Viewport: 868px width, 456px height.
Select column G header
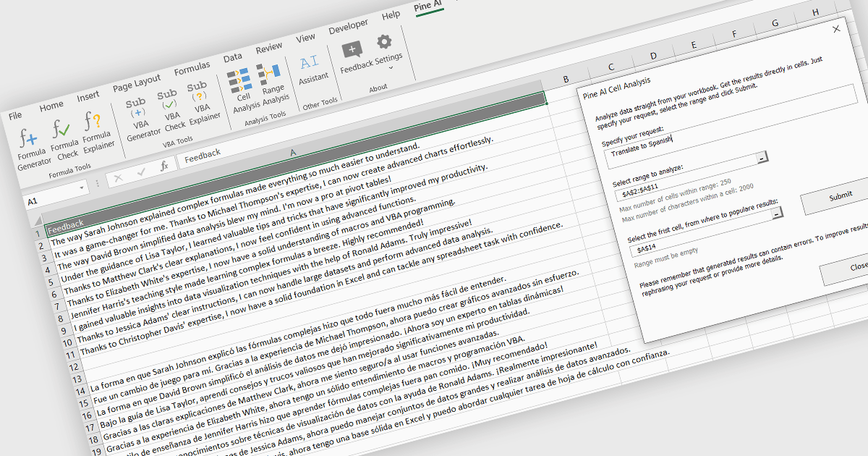tap(774, 24)
